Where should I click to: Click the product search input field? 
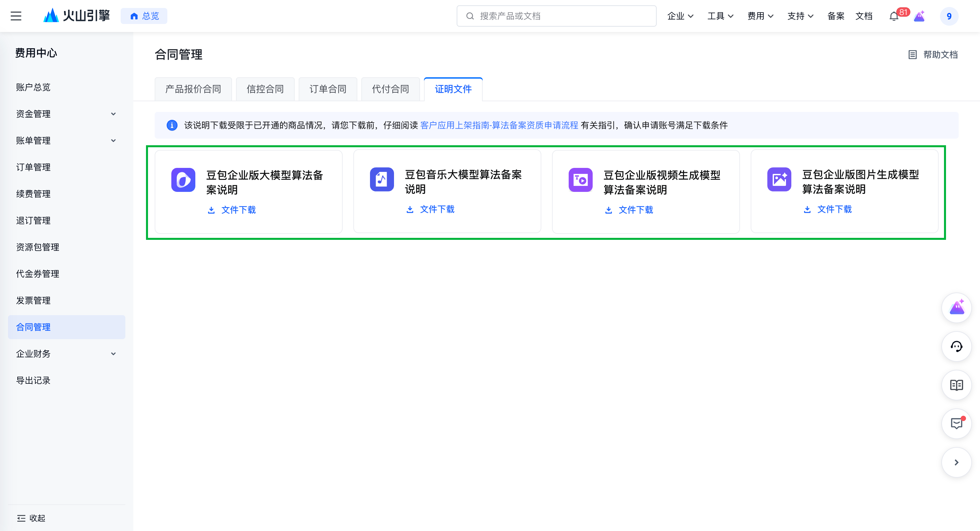(x=556, y=16)
